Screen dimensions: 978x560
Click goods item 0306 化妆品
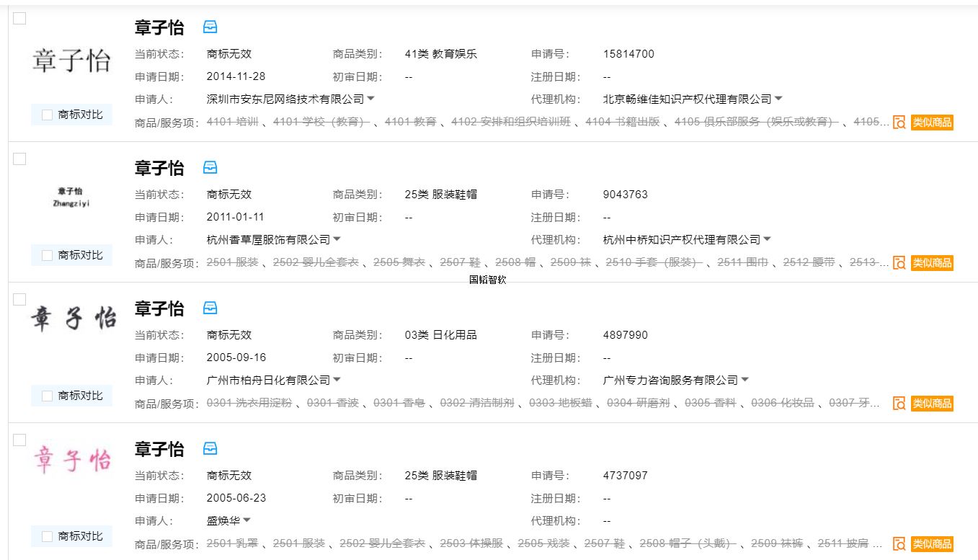tap(783, 403)
